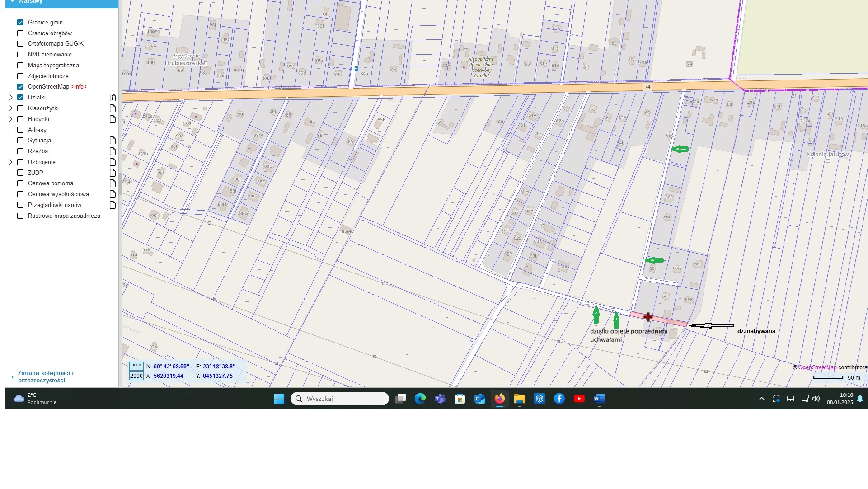
Task: Click the red cross marker on the map
Action: pos(648,317)
